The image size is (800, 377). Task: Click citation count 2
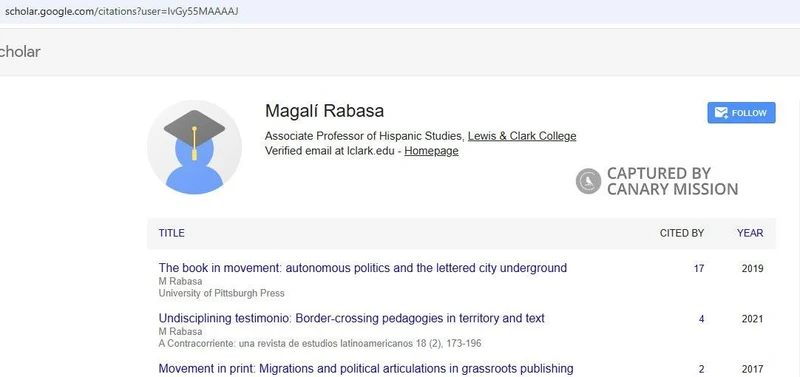point(702,369)
